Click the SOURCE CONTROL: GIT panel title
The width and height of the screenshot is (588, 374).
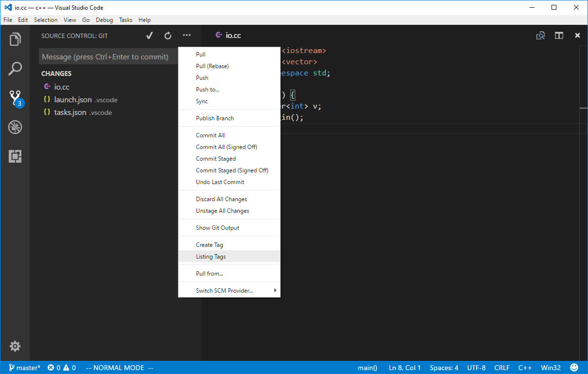(x=74, y=36)
